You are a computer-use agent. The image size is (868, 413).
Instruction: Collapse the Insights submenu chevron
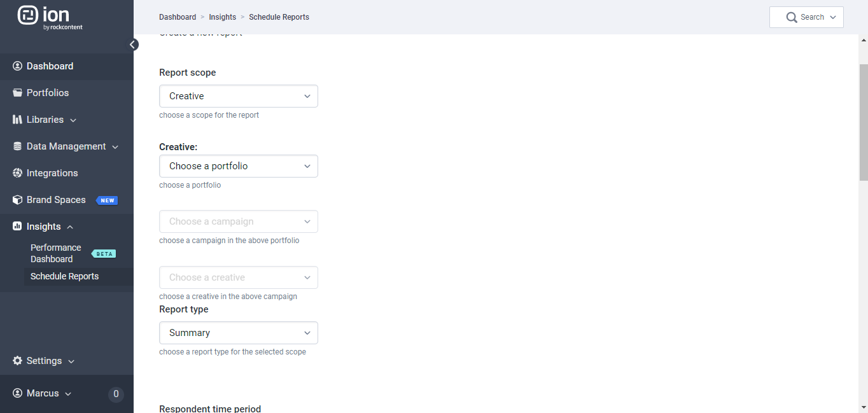[70, 227]
